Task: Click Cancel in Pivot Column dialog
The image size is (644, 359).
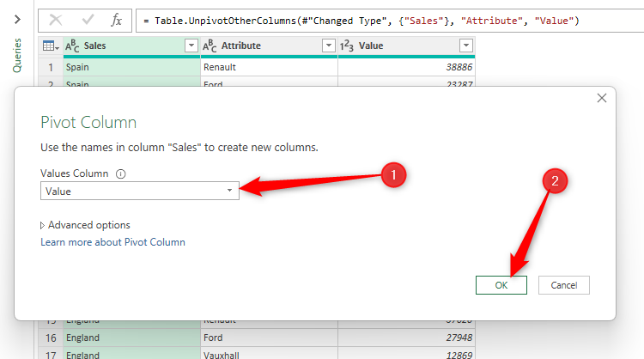Action: (564, 285)
